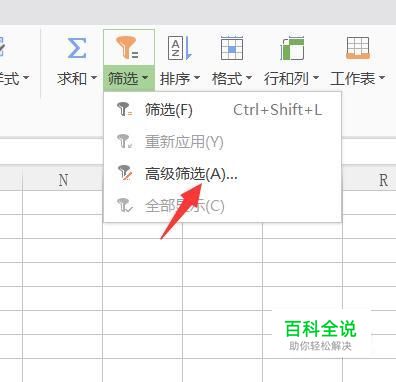Expand the 行和列 dropdown
Screen dimensions: 396x382
(316, 78)
